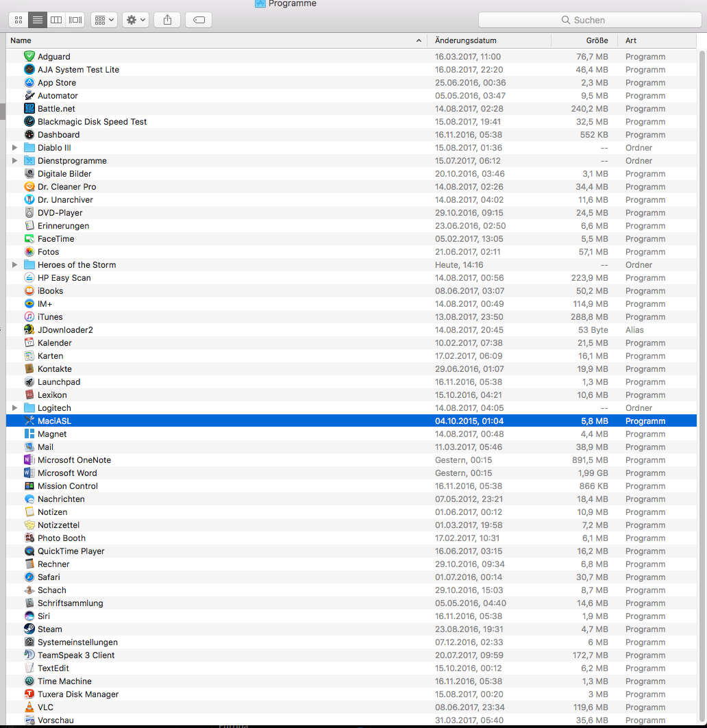Click the IM+ file name

click(45, 303)
